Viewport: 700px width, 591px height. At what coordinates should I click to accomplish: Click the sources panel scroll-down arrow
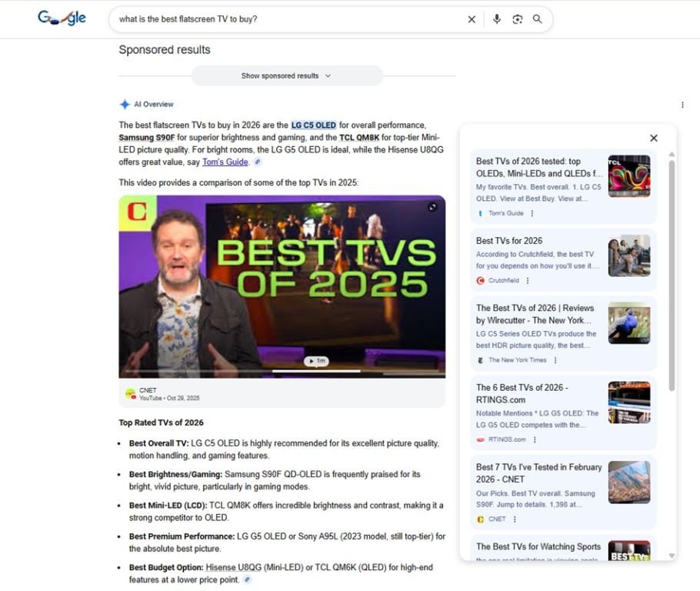pyautogui.click(x=672, y=556)
